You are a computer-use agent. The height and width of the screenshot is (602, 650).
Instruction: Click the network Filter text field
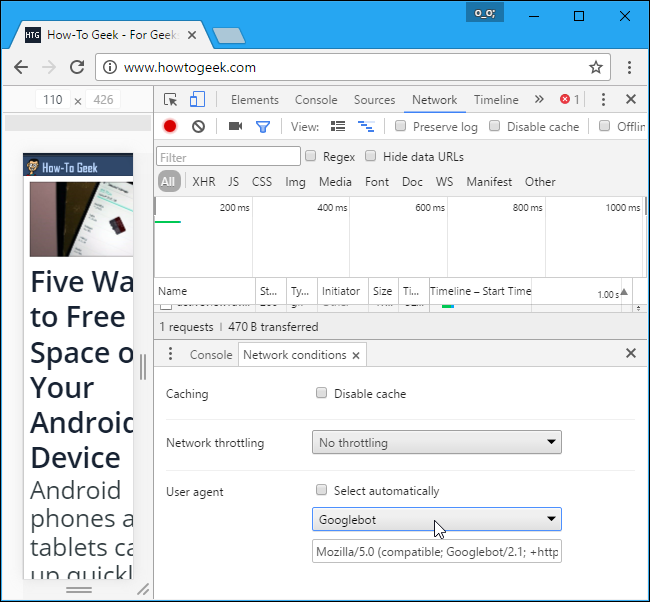pos(229,157)
